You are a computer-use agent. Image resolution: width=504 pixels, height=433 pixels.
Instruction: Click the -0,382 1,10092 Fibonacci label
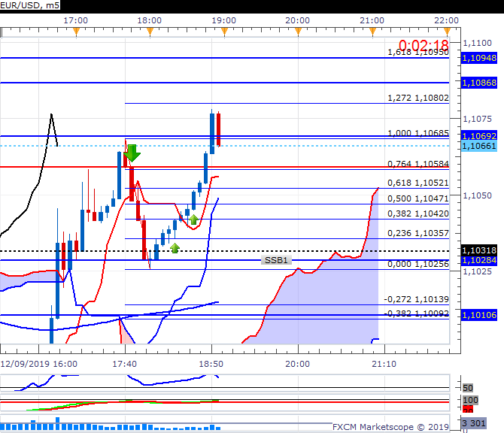pyautogui.click(x=416, y=313)
